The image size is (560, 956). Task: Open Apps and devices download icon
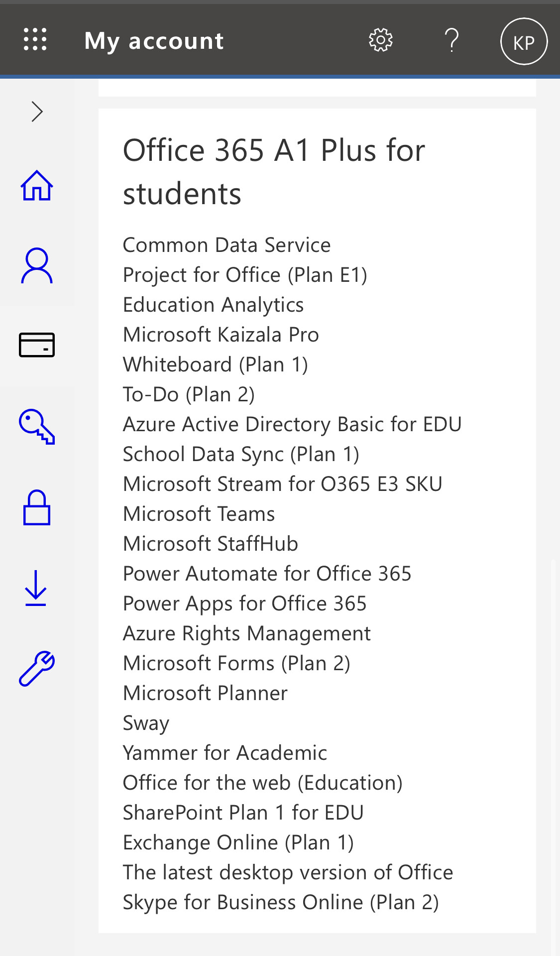(36, 589)
